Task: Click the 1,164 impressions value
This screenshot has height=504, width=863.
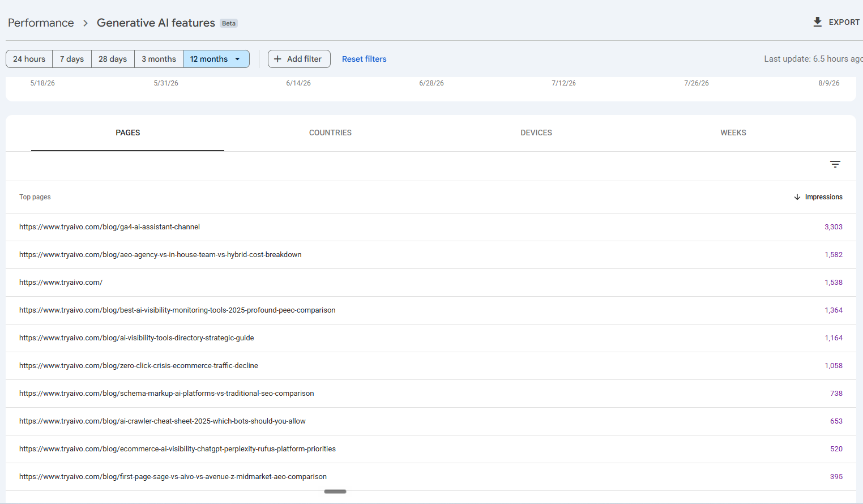Action: tap(833, 338)
